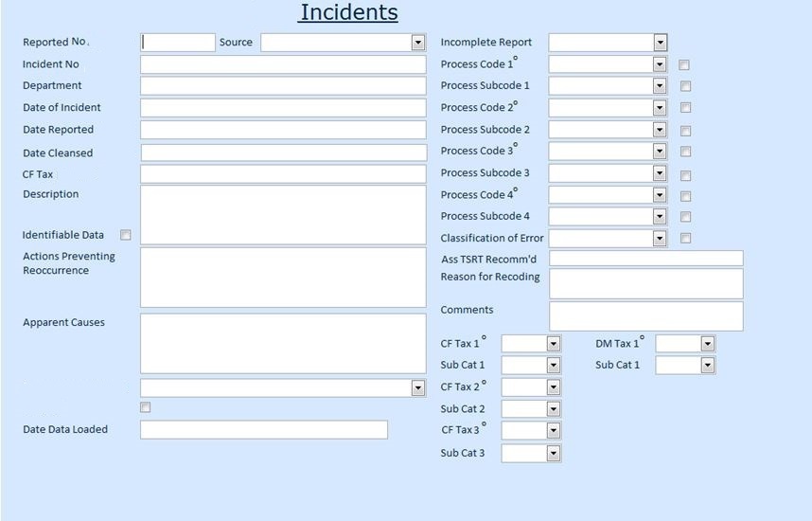Toggle the Classification of Error checkbox
The width and height of the screenshot is (812, 521).
685,239
